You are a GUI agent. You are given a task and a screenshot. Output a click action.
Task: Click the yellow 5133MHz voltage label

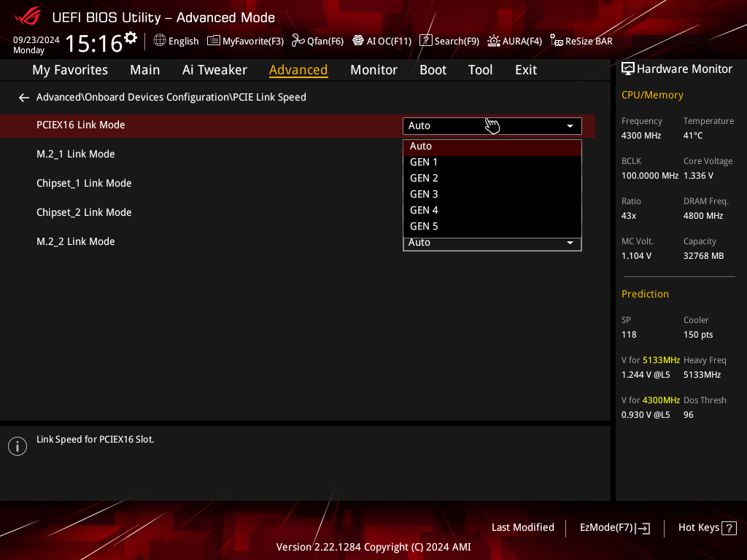pos(661,360)
